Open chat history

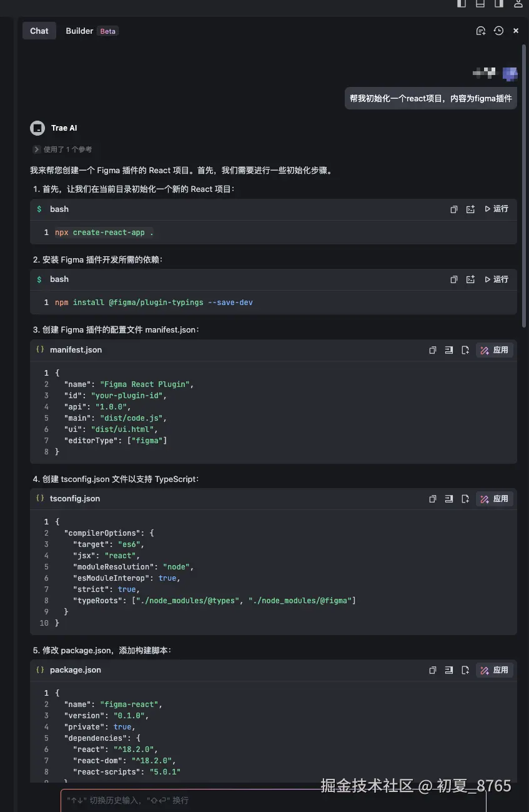pyautogui.click(x=498, y=31)
